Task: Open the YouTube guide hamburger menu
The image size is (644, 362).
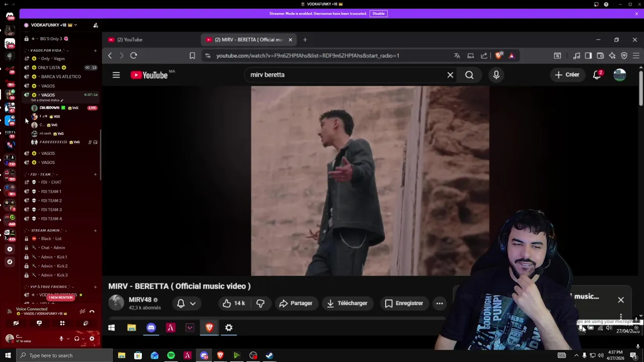Action: point(116,75)
